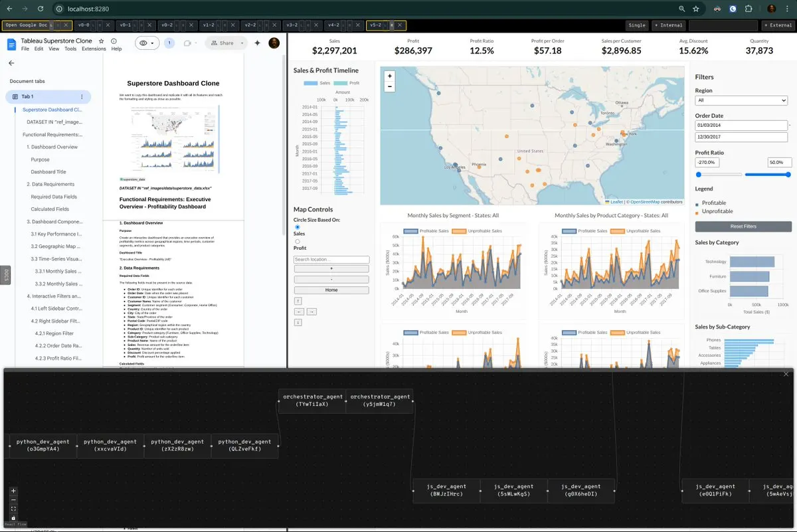The width and height of the screenshot is (797, 532).
Task: Reload the localhost page
Action: (41, 9)
